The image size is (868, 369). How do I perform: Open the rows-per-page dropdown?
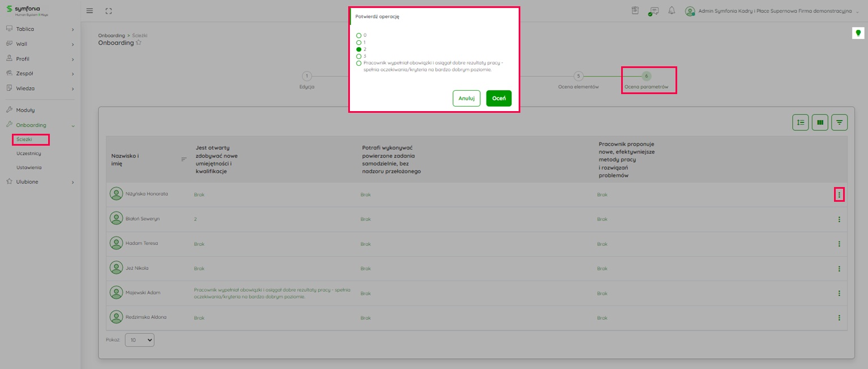click(x=139, y=340)
